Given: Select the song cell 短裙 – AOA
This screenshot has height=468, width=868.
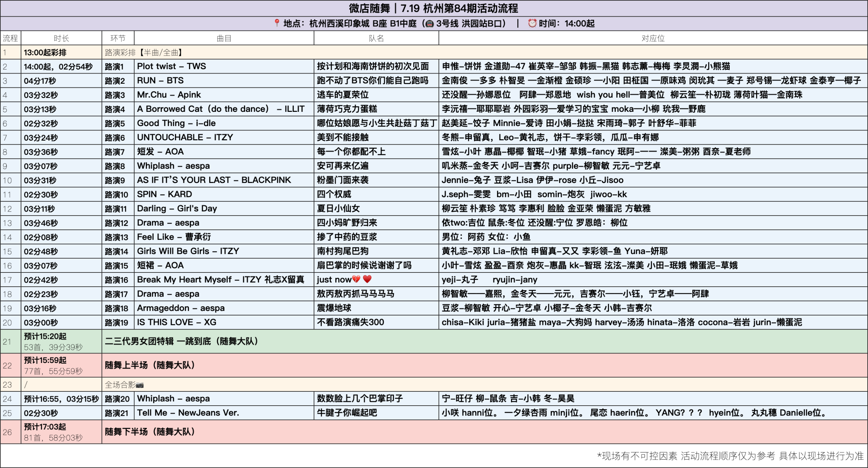Looking at the screenshot, I should 224,266.
